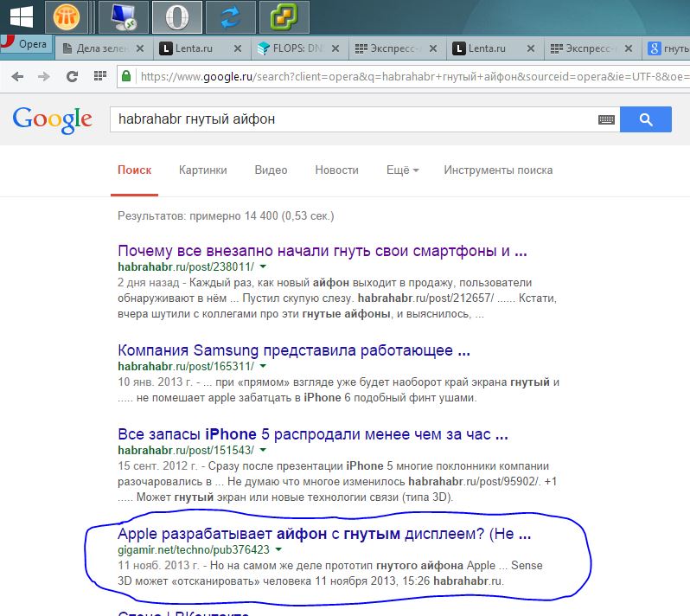690x616 pixels.
Task: Close the 'Дела зелен' tab
Action: [140, 48]
